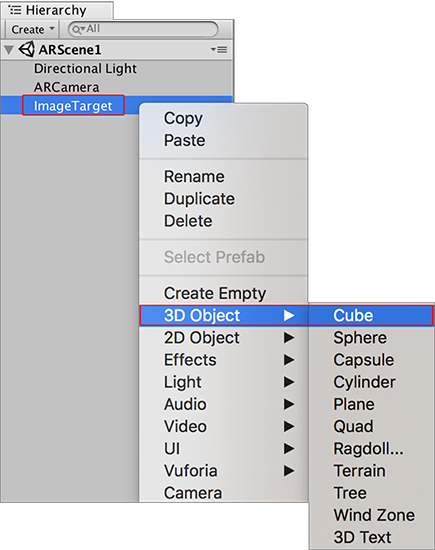The width and height of the screenshot is (435, 550).
Task: Open the ARScene1 scene options menu icon
Action: (x=219, y=50)
